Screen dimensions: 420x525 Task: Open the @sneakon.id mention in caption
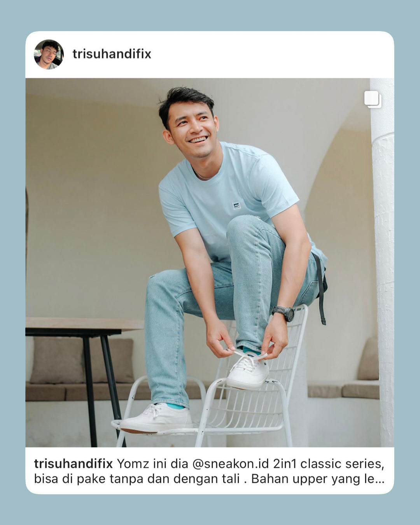(x=231, y=464)
